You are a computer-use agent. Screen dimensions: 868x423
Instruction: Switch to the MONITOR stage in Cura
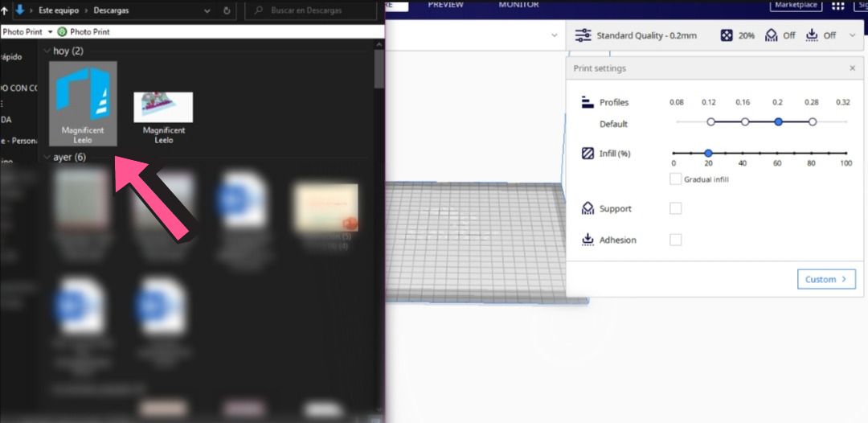[x=518, y=5]
